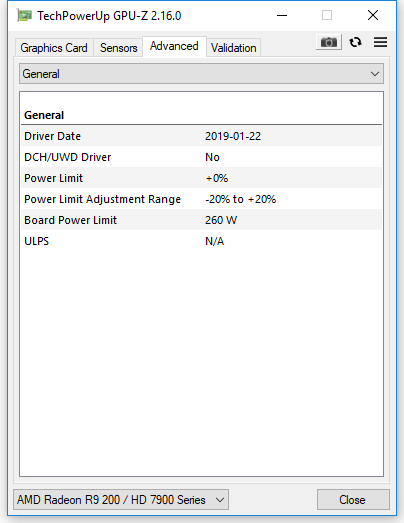This screenshot has height=523, width=404.
Task: Click the refresh arrows icon
Action: (355, 42)
